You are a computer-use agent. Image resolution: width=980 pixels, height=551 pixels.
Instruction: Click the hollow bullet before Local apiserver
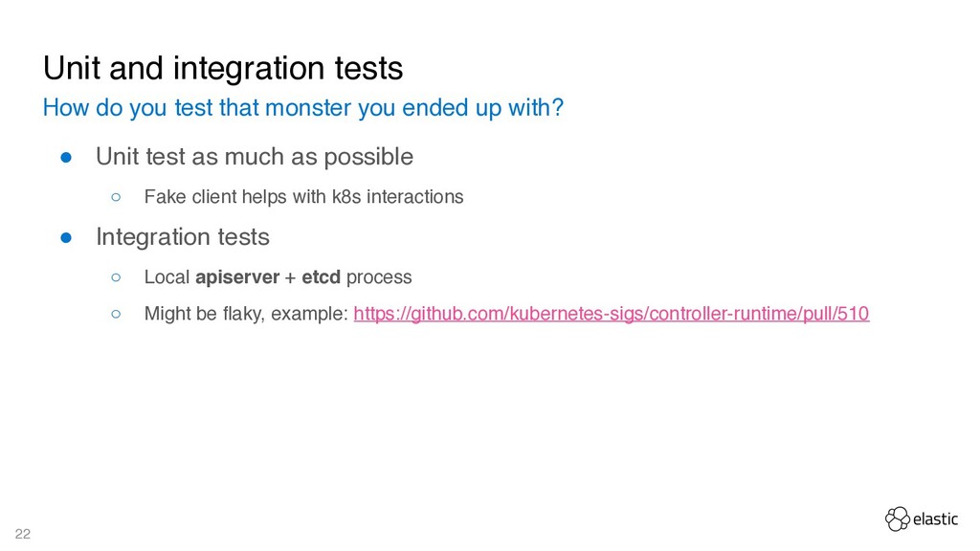pyautogui.click(x=116, y=277)
